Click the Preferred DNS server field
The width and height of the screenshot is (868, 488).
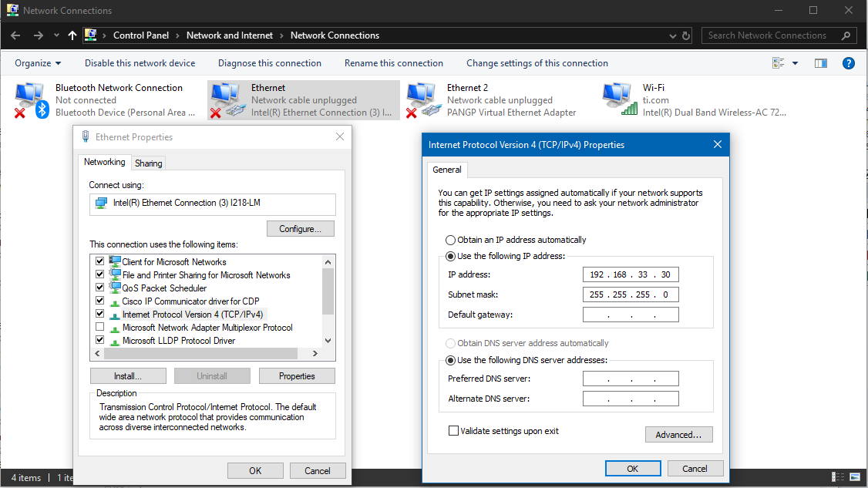(x=631, y=379)
